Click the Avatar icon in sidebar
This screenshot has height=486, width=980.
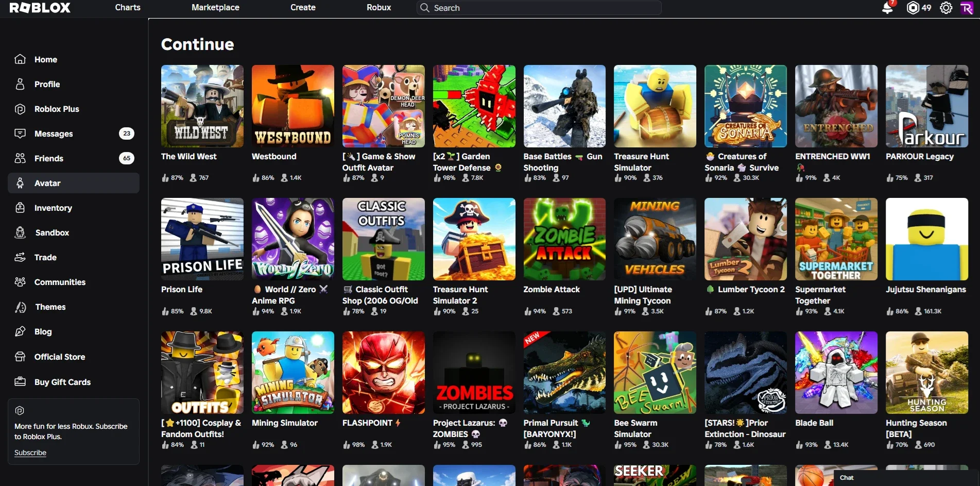point(20,183)
